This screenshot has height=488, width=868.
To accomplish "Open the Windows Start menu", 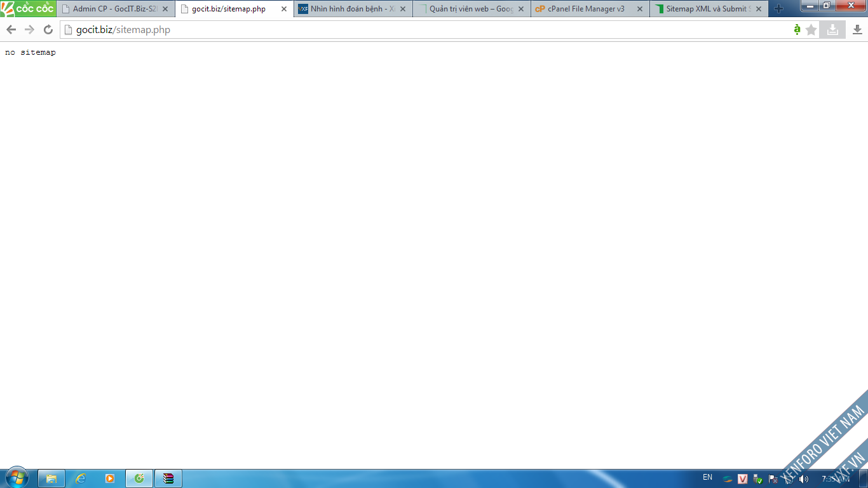I will coord(17,478).
